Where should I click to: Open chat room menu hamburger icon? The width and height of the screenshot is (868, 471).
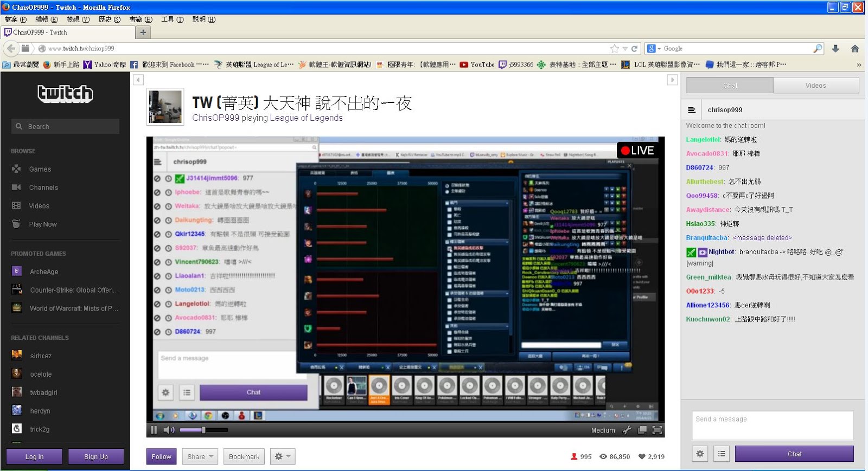coord(692,109)
